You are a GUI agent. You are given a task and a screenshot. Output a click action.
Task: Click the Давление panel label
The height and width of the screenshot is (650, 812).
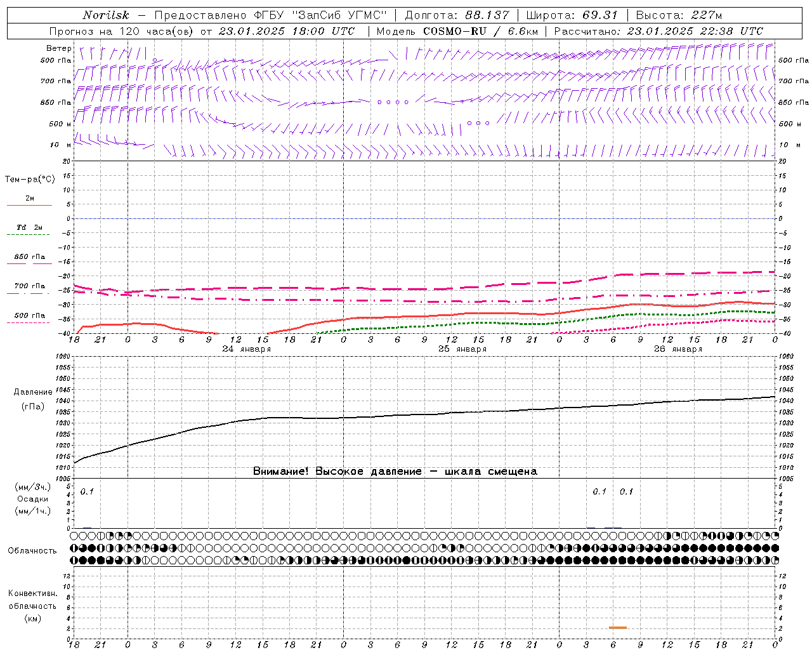pos(33,392)
